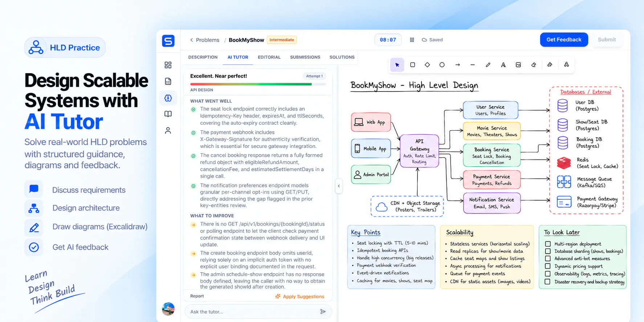Check the Observability checkbox
This screenshot has height=322, width=644.
point(548,274)
